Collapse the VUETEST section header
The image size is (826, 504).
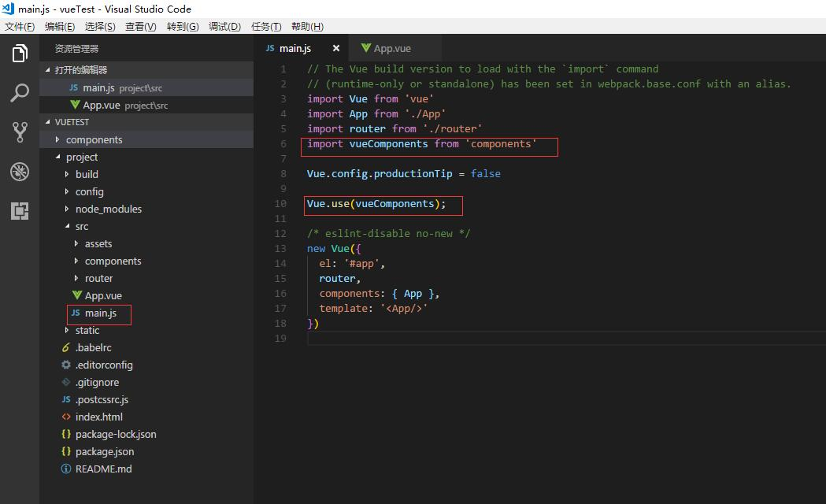146,121
